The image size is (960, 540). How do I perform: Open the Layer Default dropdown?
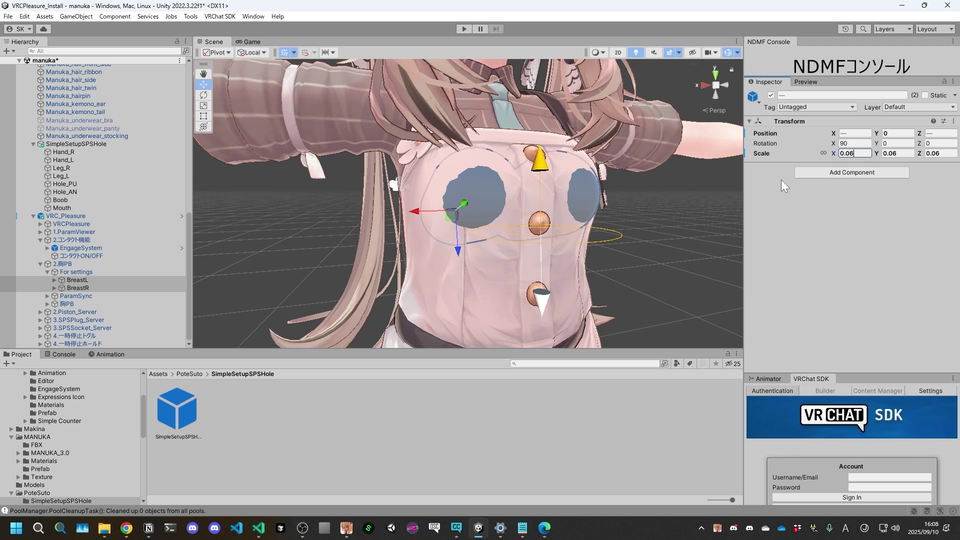[x=919, y=107]
